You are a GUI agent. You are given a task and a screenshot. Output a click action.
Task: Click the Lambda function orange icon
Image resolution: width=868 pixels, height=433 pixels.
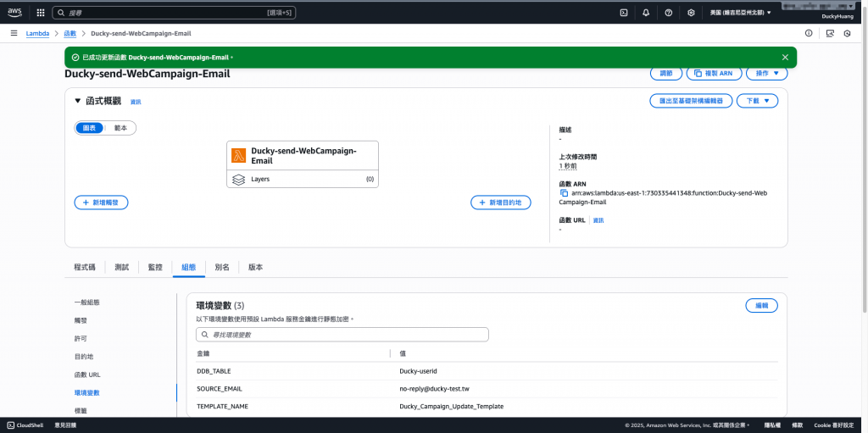click(238, 156)
